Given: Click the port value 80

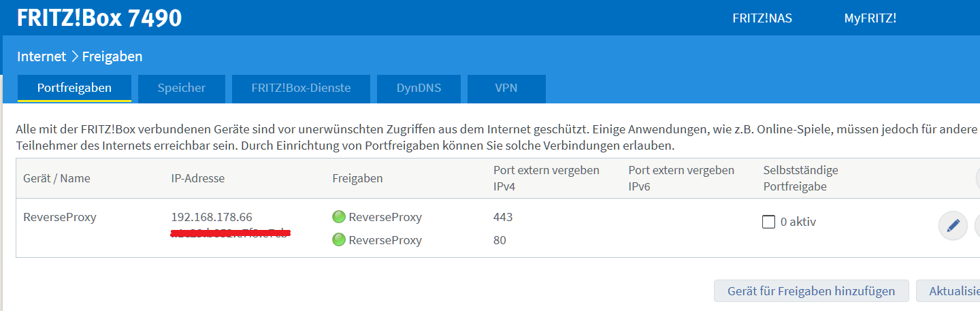Looking at the screenshot, I should click(500, 240).
